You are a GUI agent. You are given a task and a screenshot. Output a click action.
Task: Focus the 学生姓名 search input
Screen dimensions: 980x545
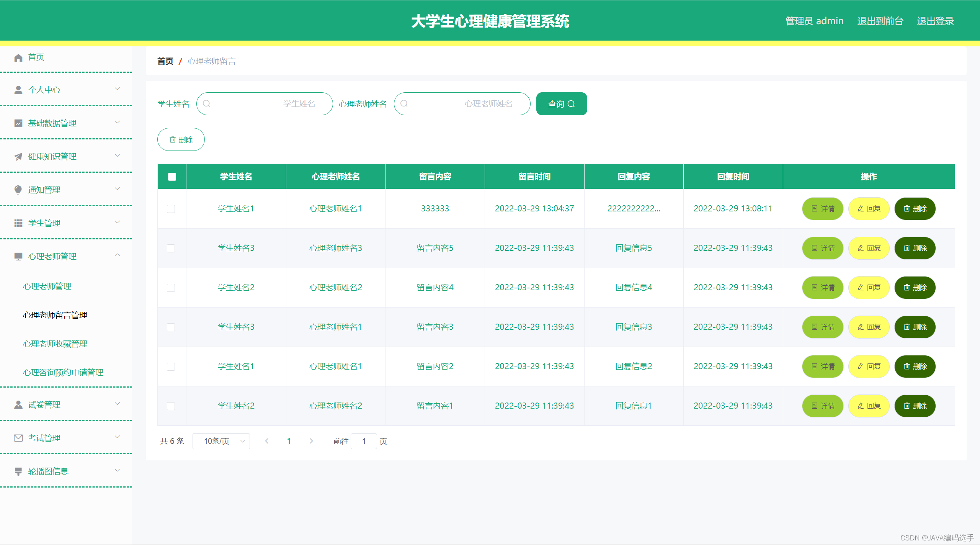point(265,104)
